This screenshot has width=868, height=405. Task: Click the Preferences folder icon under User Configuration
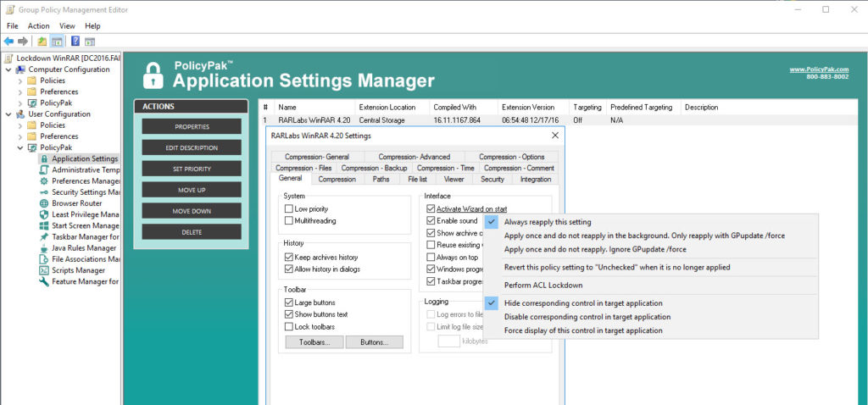coord(32,136)
